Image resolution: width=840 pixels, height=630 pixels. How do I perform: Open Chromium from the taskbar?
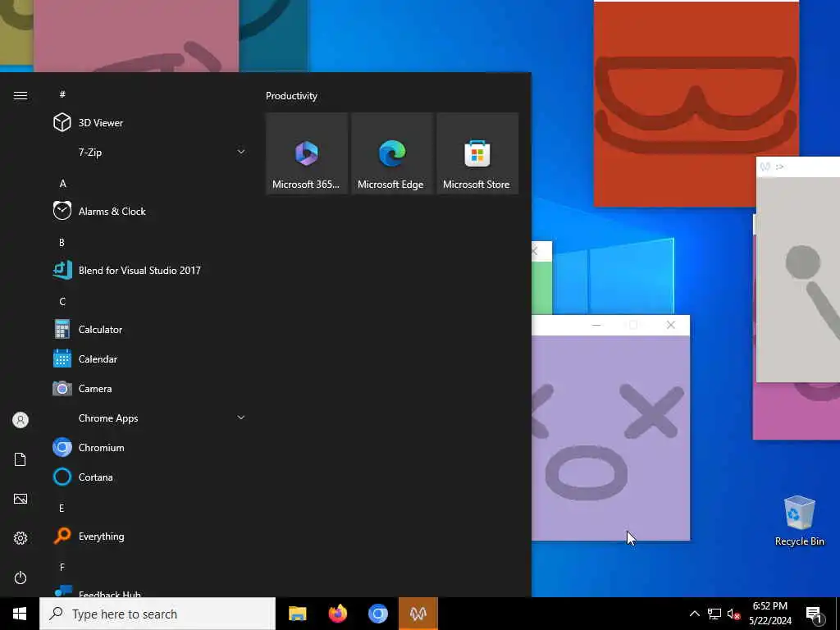(377, 614)
